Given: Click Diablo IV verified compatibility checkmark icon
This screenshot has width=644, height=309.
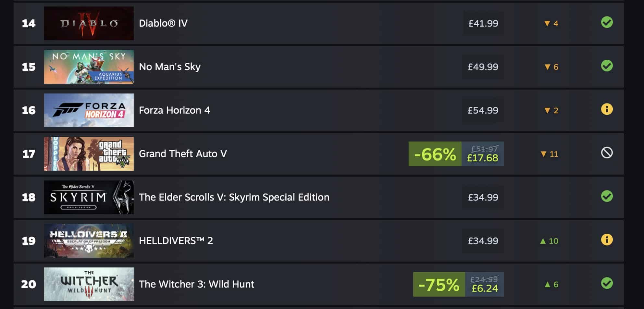Looking at the screenshot, I should pyautogui.click(x=607, y=23).
